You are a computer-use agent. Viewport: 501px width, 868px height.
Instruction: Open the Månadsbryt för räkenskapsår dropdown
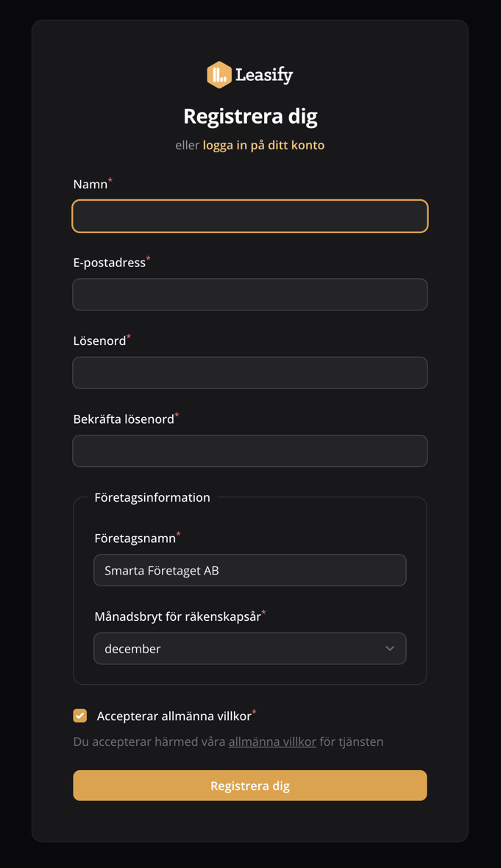[x=249, y=648]
